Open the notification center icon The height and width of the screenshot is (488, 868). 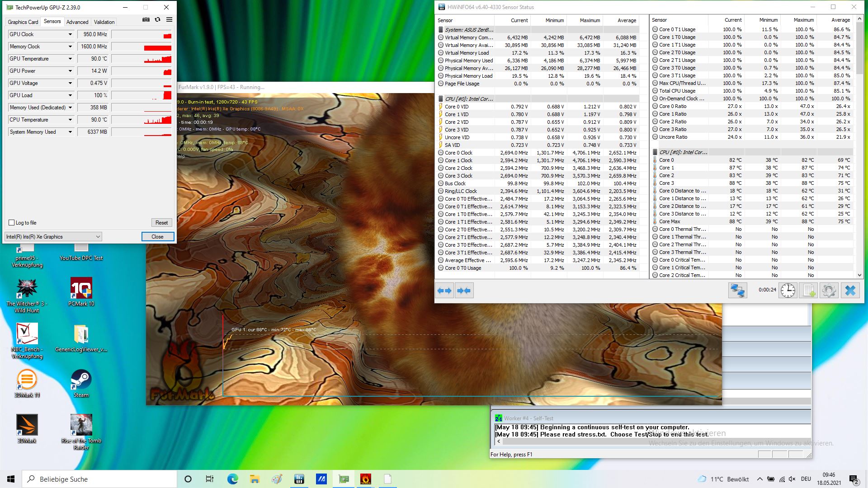tap(854, 479)
